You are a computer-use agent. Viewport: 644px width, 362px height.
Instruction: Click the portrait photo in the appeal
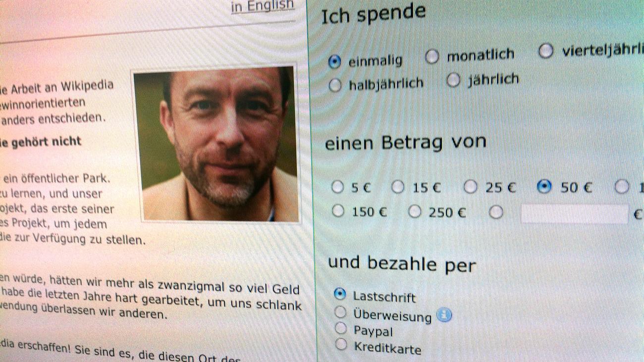pos(215,144)
